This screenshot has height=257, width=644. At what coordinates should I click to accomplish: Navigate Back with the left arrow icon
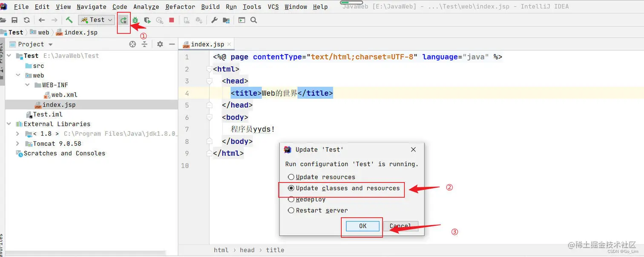[42, 20]
